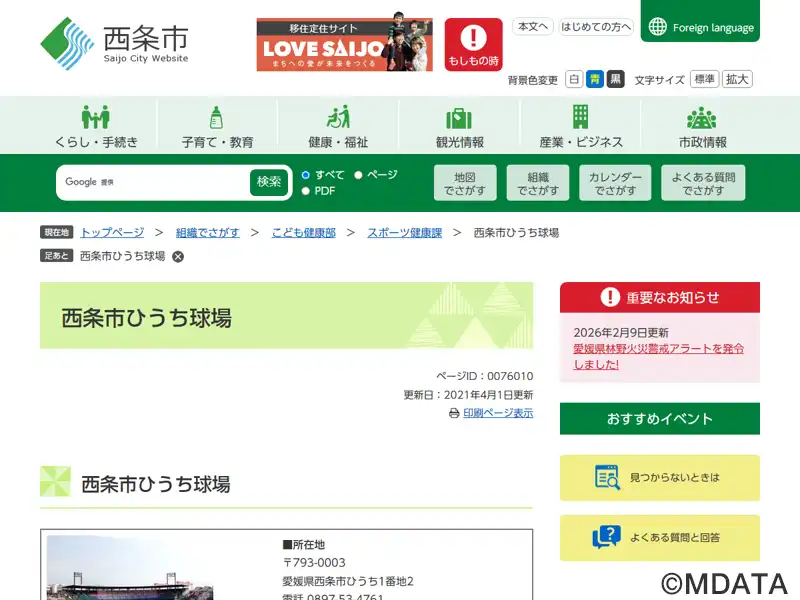Click the suitcase icon 観光情報

(459, 118)
